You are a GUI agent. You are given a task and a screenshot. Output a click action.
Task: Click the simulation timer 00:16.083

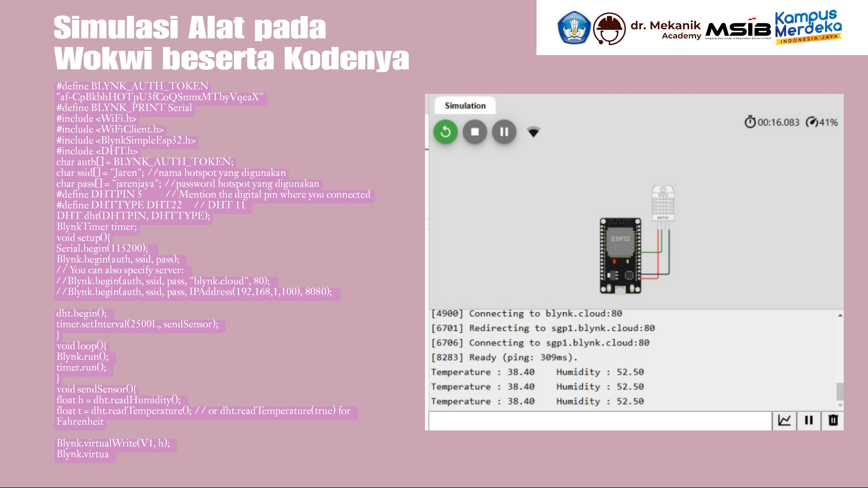click(772, 122)
